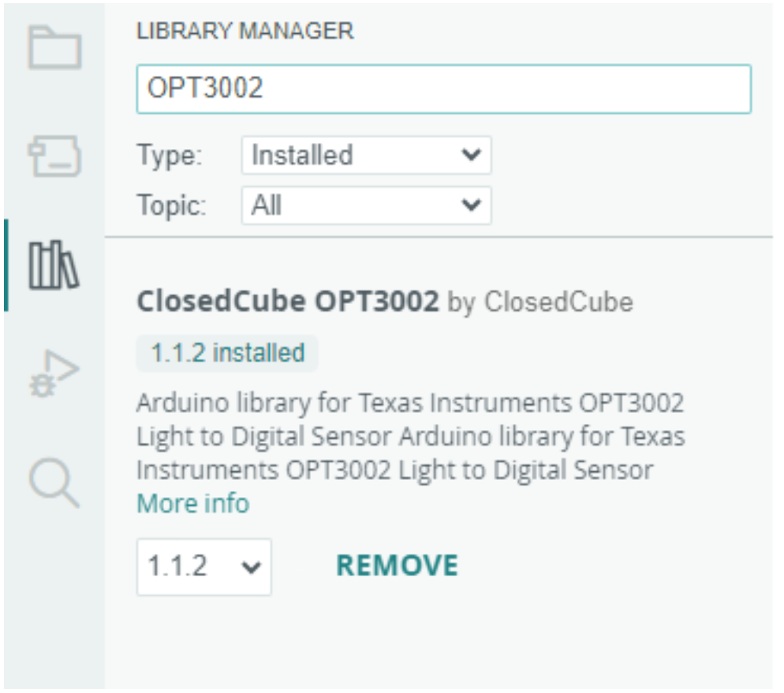The width and height of the screenshot is (784, 693).
Task: Change Type from Installed to another option
Action: (367, 157)
